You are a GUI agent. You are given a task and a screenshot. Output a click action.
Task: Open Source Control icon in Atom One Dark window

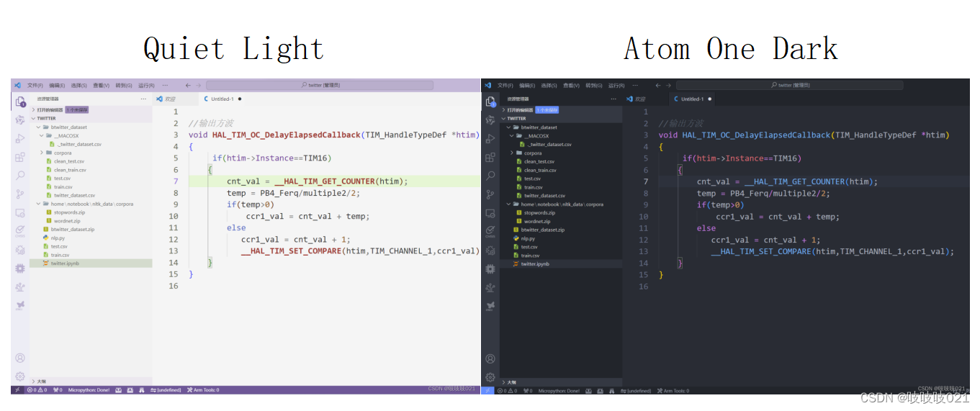click(x=490, y=195)
